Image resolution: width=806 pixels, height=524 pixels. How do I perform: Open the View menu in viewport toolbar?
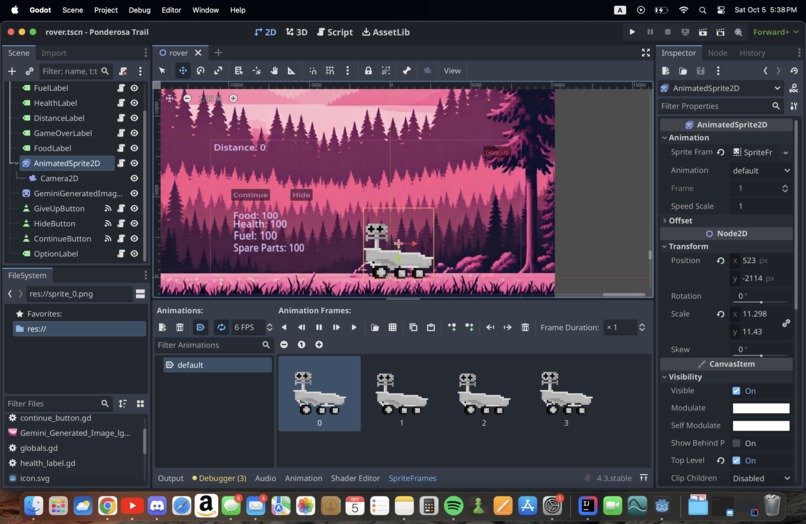click(x=452, y=71)
